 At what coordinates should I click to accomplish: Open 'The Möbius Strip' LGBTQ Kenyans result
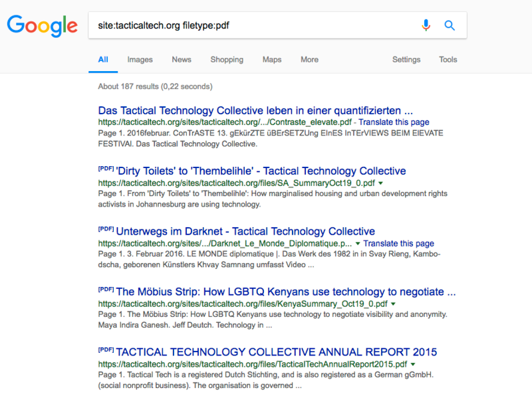coord(286,292)
